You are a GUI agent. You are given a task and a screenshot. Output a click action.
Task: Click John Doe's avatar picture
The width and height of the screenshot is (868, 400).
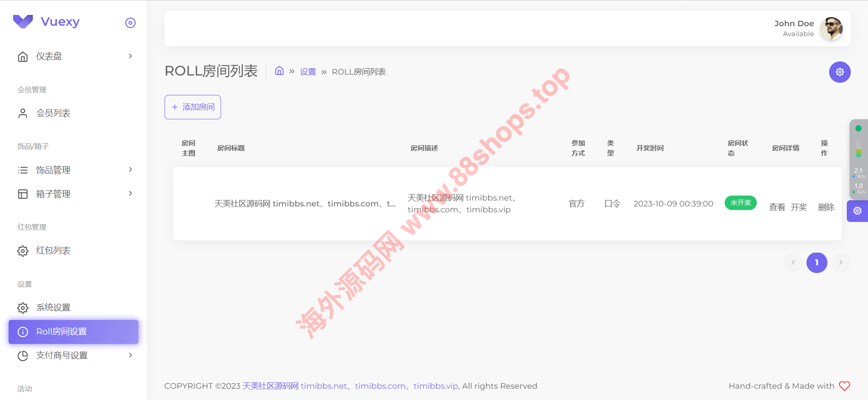(x=831, y=28)
